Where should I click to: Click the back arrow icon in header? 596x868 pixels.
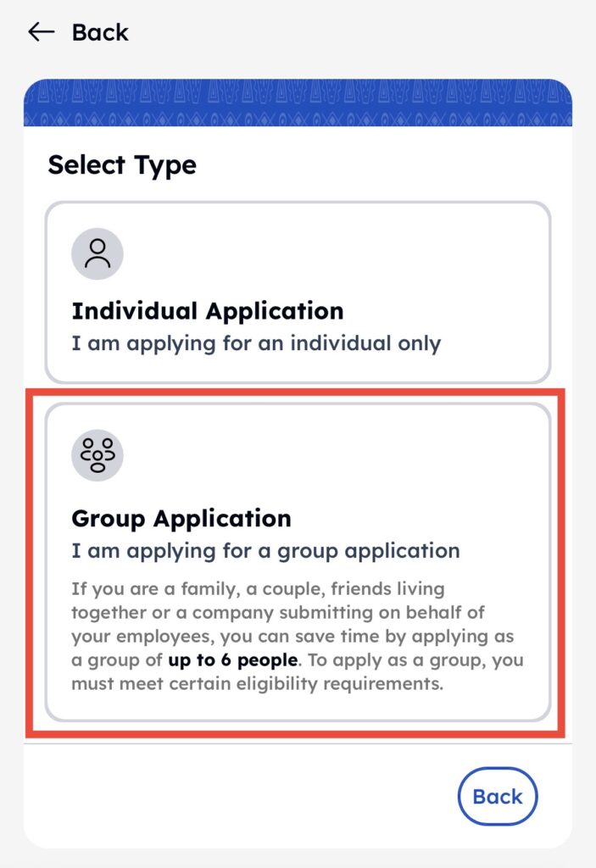click(41, 32)
